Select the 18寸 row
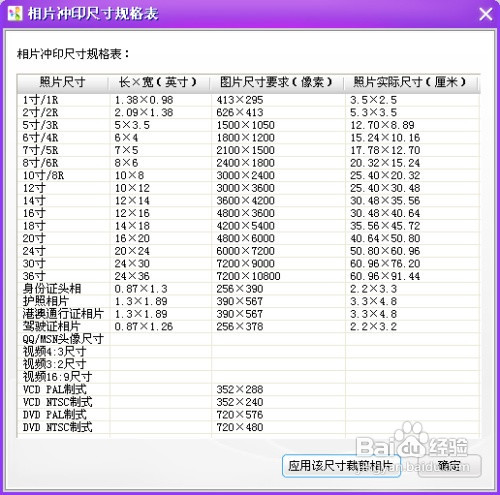Viewport: 500px width, 495px height. [x=248, y=226]
